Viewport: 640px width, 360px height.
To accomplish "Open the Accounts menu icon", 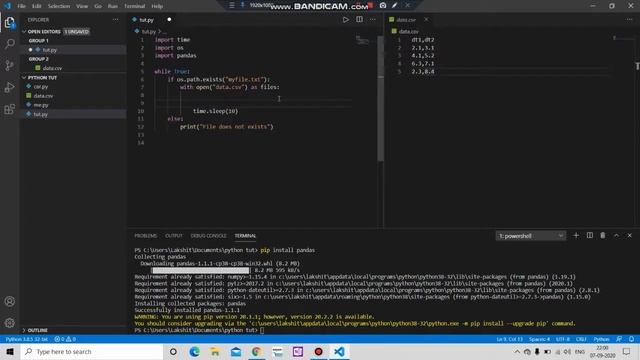I will (9, 301).
